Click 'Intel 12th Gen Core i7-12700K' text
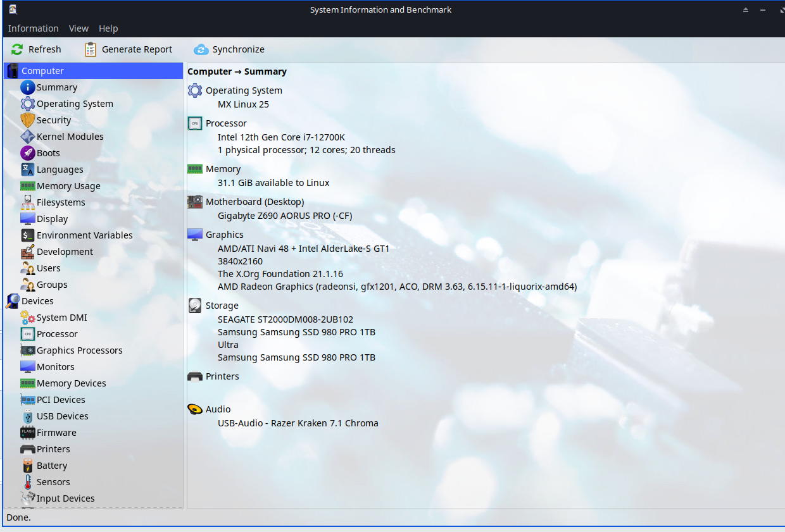Screen dimensions: 785x532 (x=281, y=137)
